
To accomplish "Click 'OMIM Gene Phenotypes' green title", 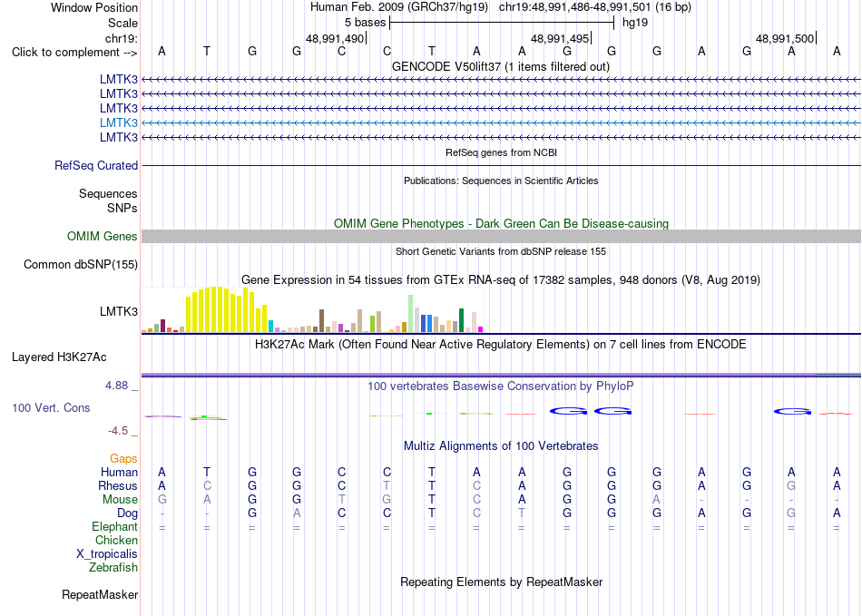I will click(x=501, y=224).
